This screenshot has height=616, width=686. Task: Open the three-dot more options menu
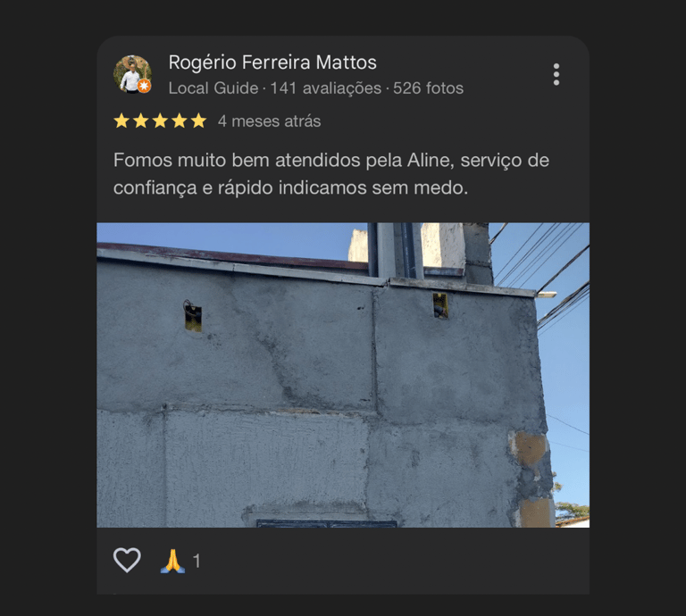tap(556, 74)
